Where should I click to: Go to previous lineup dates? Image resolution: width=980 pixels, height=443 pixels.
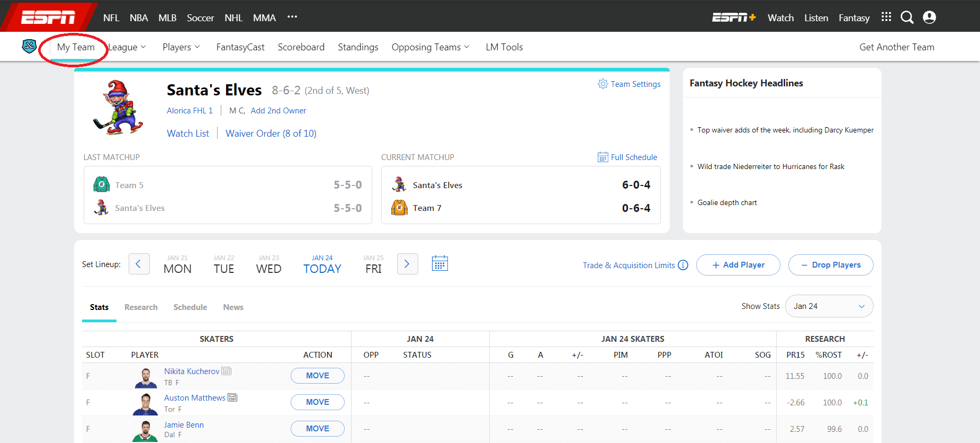point(139,264)
